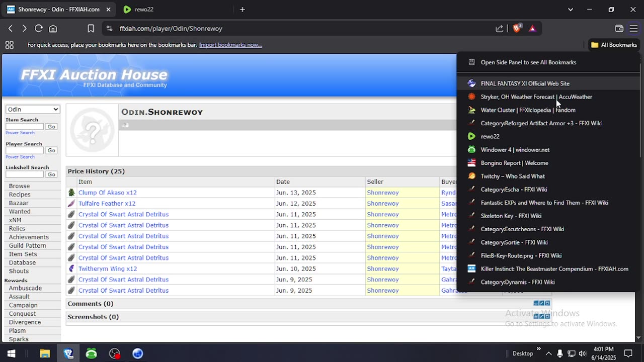Image resolution: width=644 pixels, height=362 pixels.
Task: Open the Skeleton Key FFXI Wiki bookmark
Action: [548, 216]
